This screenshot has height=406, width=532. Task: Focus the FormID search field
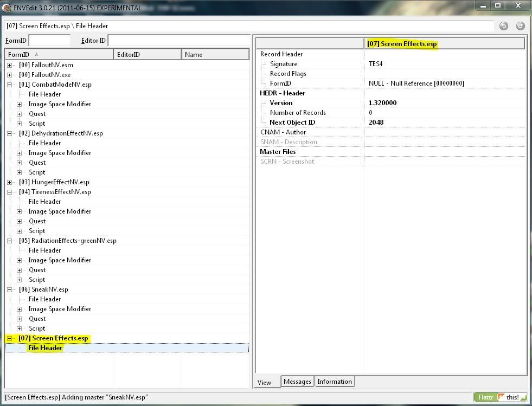[x=49, y=41]
